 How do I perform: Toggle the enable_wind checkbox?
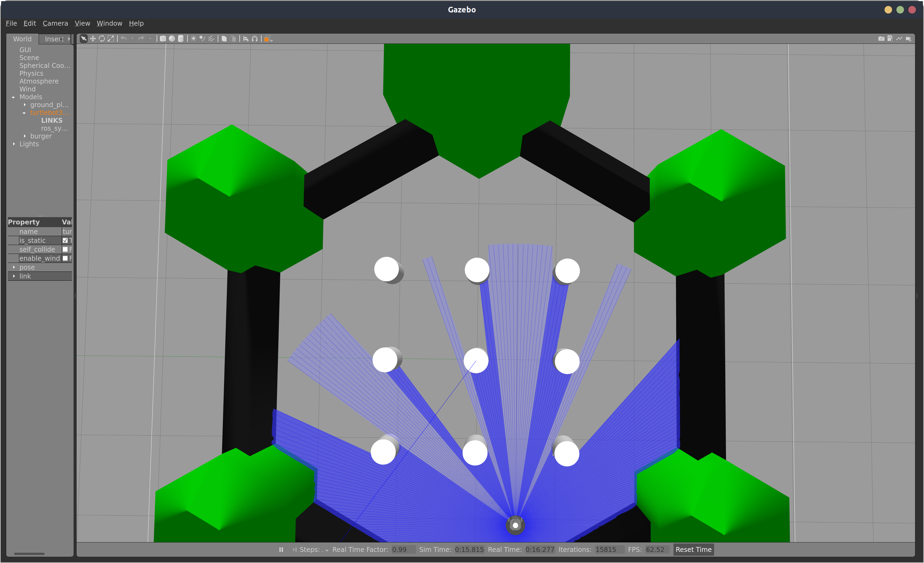(x=65, y=258)
